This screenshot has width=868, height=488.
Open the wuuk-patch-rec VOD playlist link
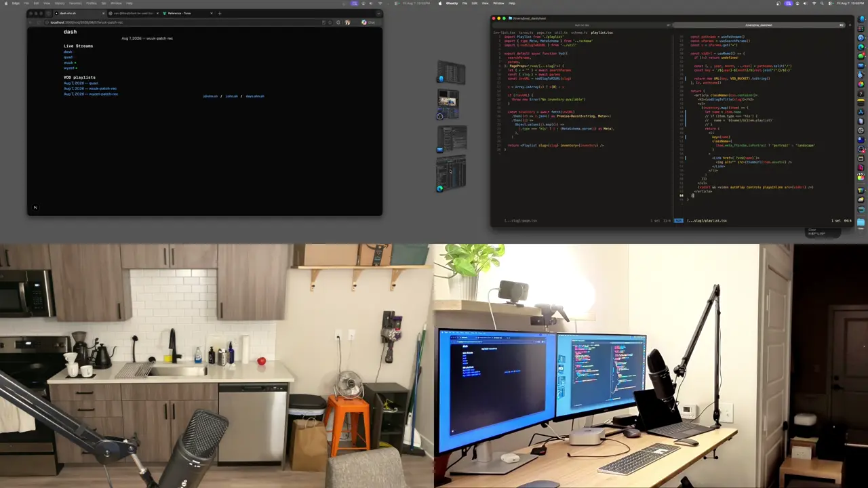click(90, 89)
